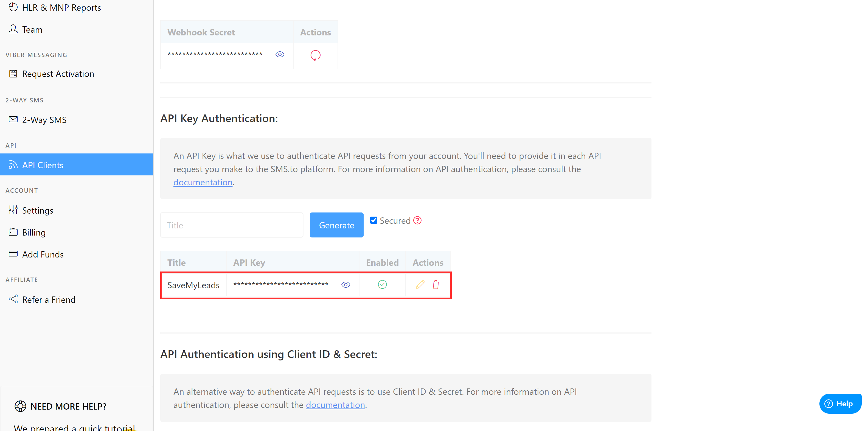This screenshot has height=431, width=868.
Task: Reveal the webhook secret value
Action: pos(280,55)
